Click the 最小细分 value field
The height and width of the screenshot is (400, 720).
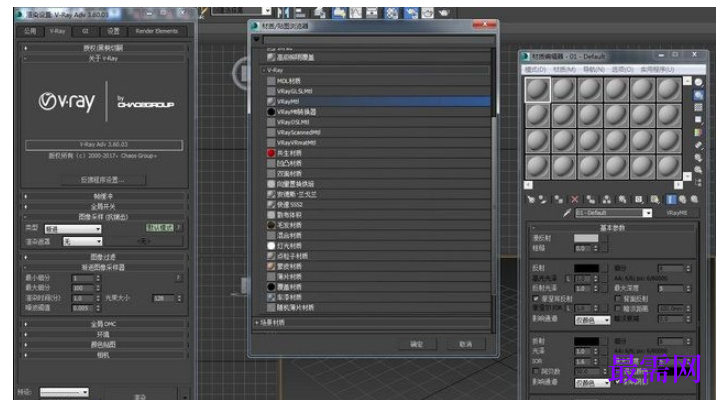click(83, 278)
